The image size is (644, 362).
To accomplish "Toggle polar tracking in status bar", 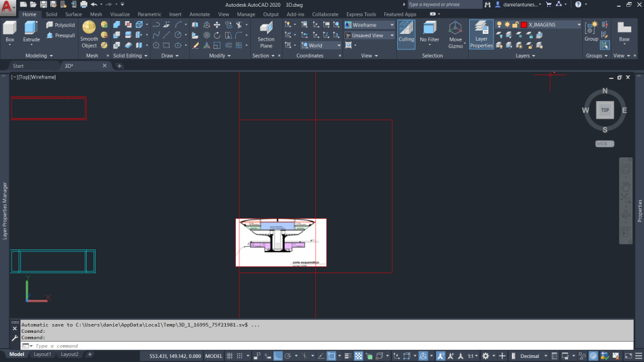I will click(x=288, y=356).
